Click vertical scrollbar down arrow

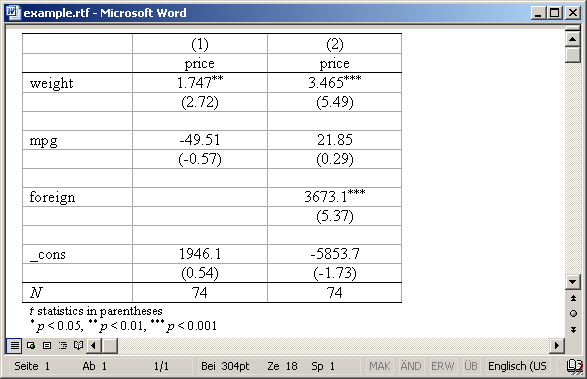point(573,282)
